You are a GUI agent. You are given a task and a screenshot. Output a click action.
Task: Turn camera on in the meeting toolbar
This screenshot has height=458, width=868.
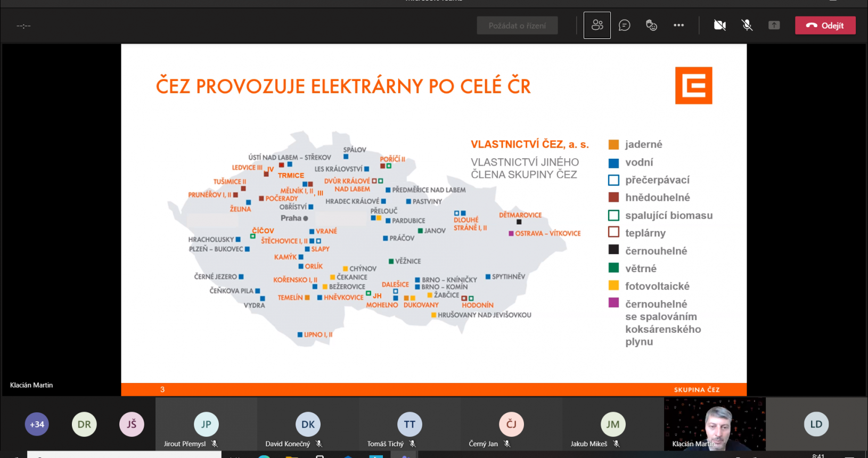click(720, 25)
